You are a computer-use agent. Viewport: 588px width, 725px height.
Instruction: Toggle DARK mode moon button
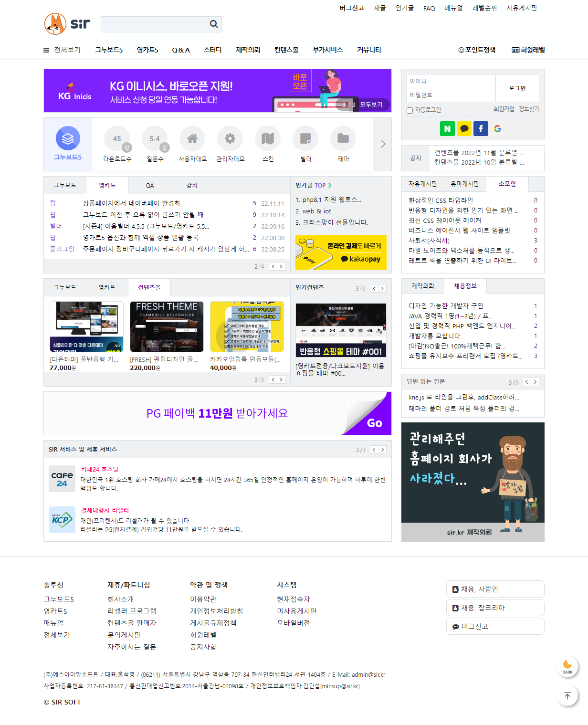click(x=567, y=667)
